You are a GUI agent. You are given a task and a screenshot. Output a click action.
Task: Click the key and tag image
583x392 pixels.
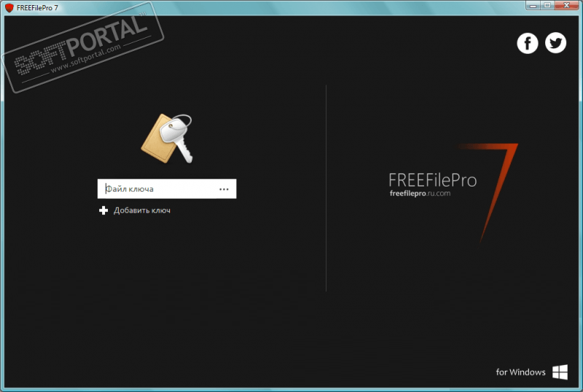167,138
